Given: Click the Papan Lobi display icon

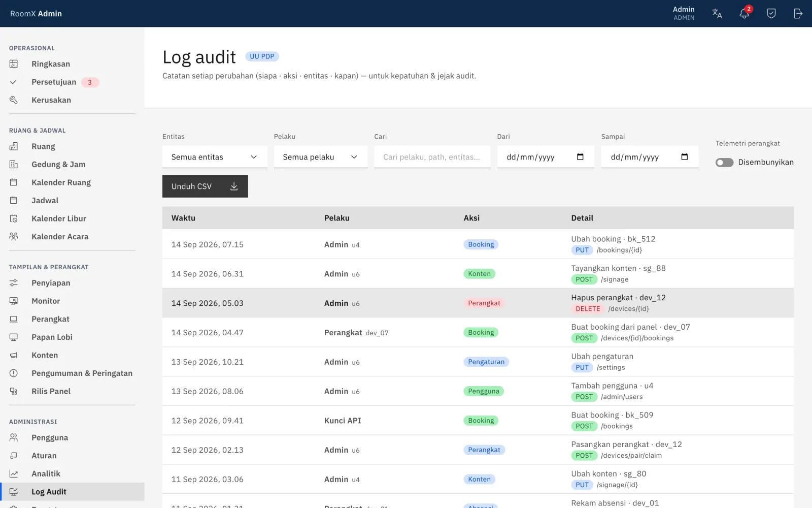Looking at the screenshot, I should (14, 337).
